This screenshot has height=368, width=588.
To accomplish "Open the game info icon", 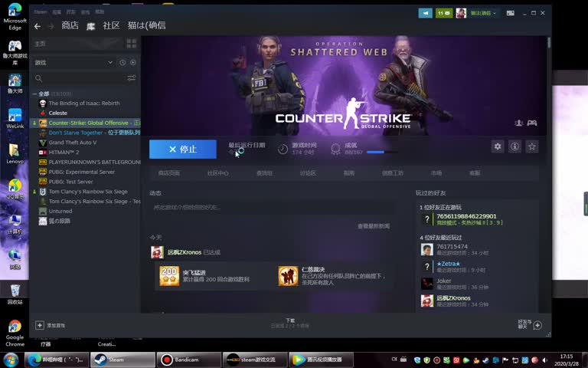I will coord(515,146).
